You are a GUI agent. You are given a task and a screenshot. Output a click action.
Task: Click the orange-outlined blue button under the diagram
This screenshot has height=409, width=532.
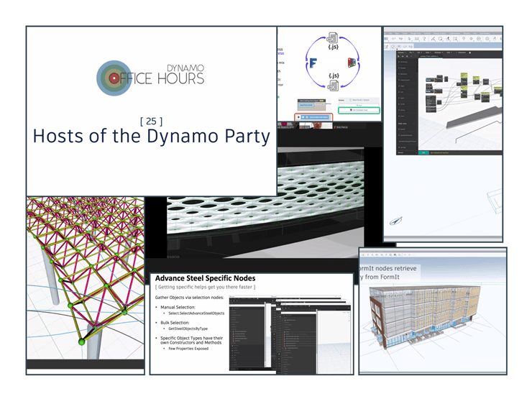point(315,116)
